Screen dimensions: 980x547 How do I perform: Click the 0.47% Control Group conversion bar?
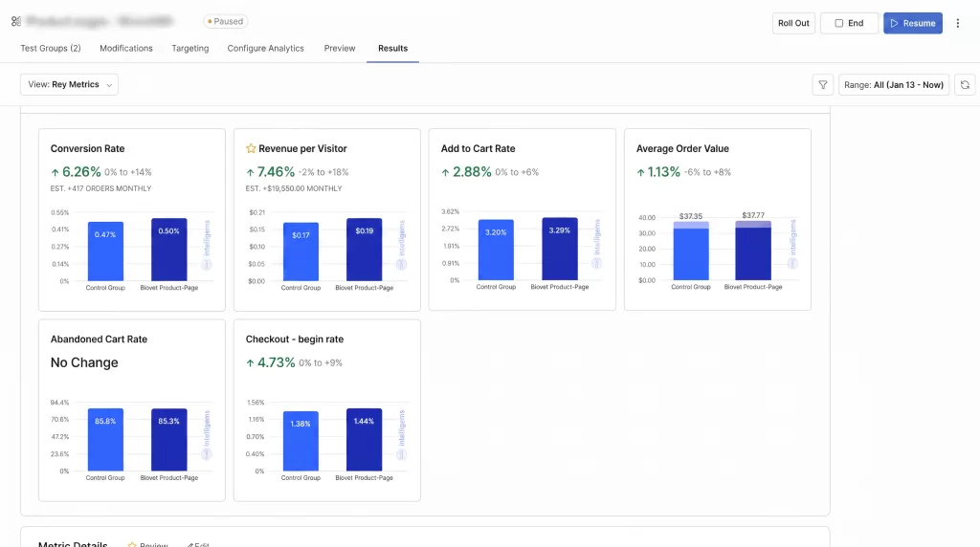click(x=105, y=252)
